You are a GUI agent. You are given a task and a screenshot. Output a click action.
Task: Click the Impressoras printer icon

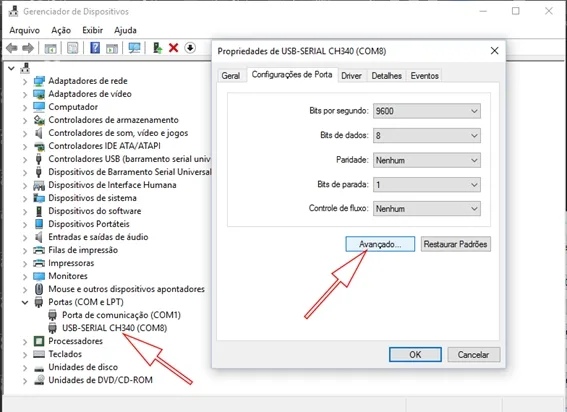point(39,263)
